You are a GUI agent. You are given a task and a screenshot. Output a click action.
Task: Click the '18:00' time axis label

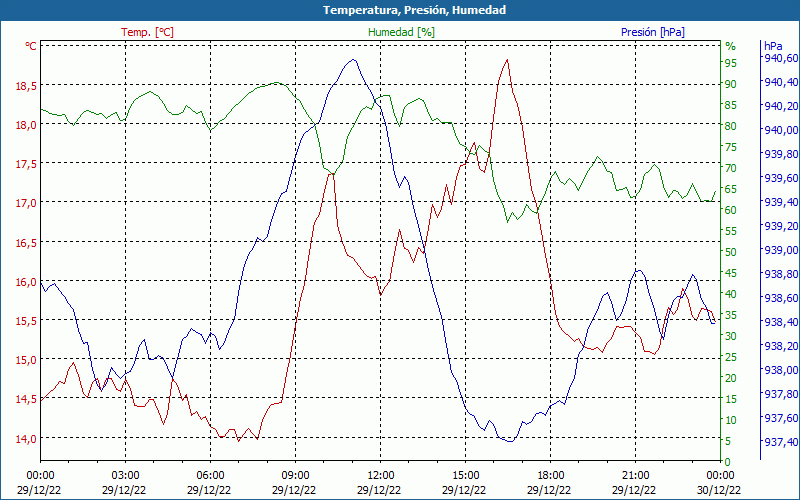click(x=551, y=476)
